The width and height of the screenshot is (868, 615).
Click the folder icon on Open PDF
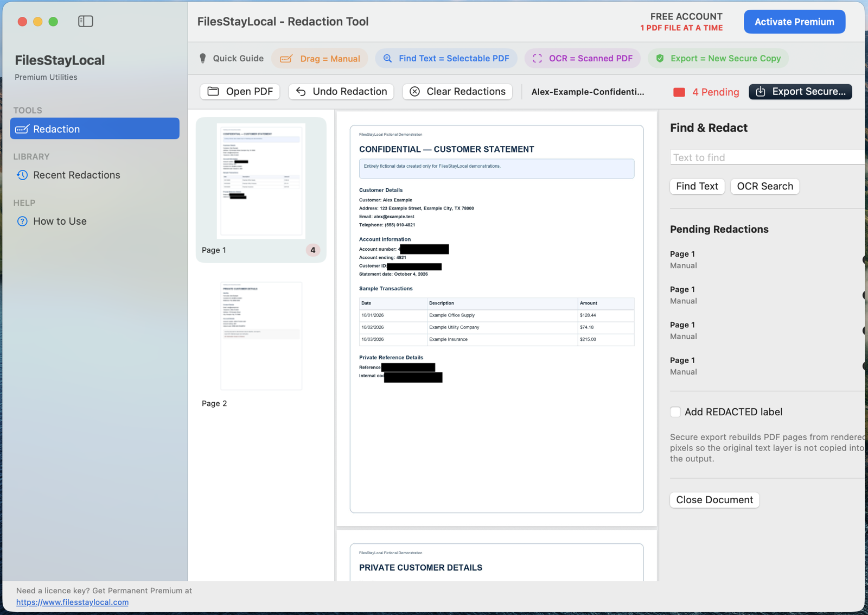pyautogui.click(x=213, y=91)
